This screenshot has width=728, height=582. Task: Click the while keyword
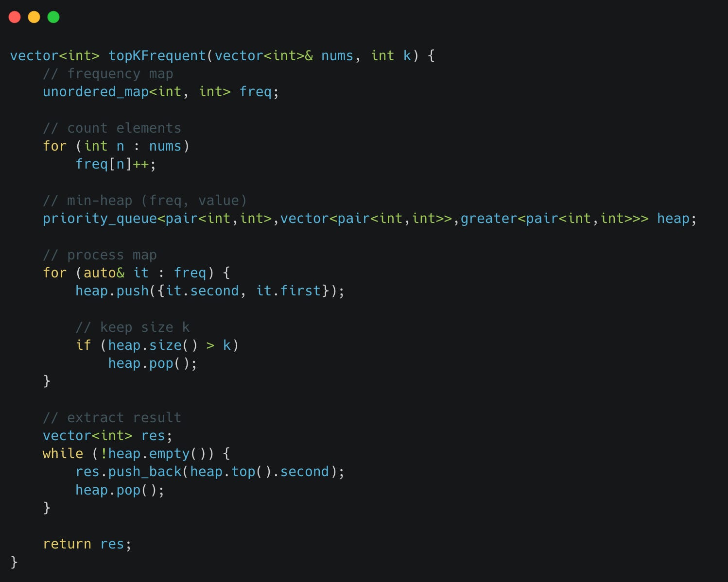click(63, 454)
